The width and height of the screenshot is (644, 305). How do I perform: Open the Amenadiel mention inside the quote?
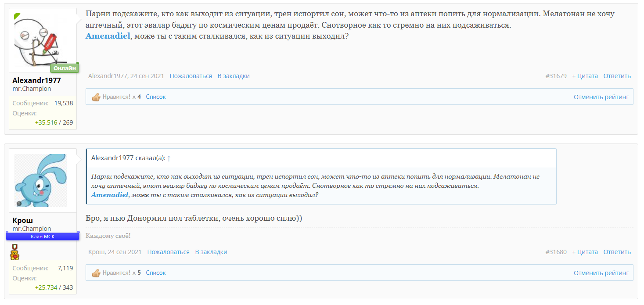coord(110,194)
